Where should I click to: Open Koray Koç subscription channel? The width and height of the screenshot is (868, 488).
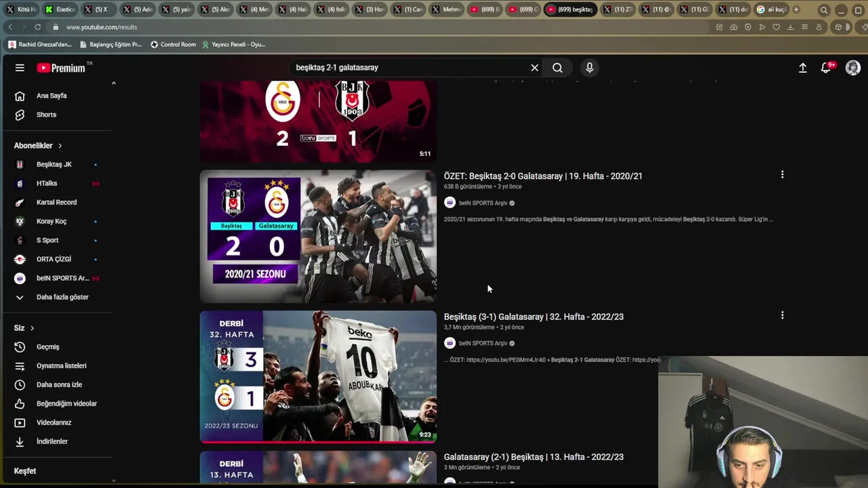(x=56, y=221)
